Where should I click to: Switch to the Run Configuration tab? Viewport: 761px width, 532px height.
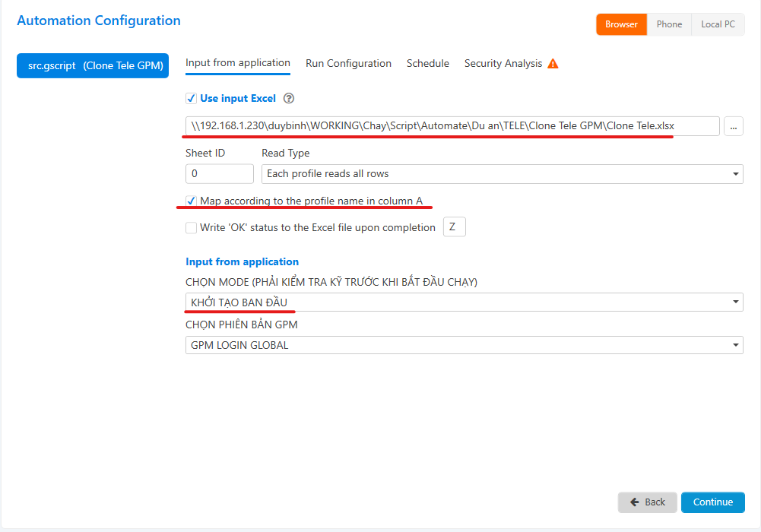[348, 64]
